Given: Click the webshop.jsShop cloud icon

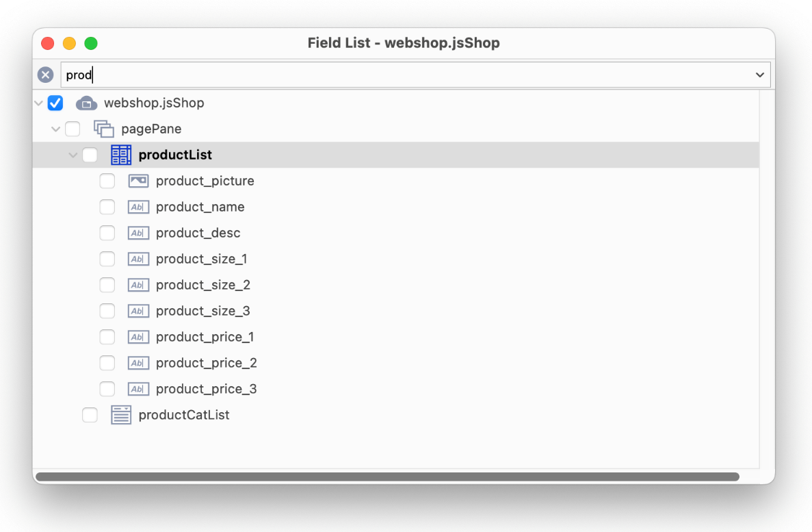Looking at the screenshot, I should click(x=86, y=103).
